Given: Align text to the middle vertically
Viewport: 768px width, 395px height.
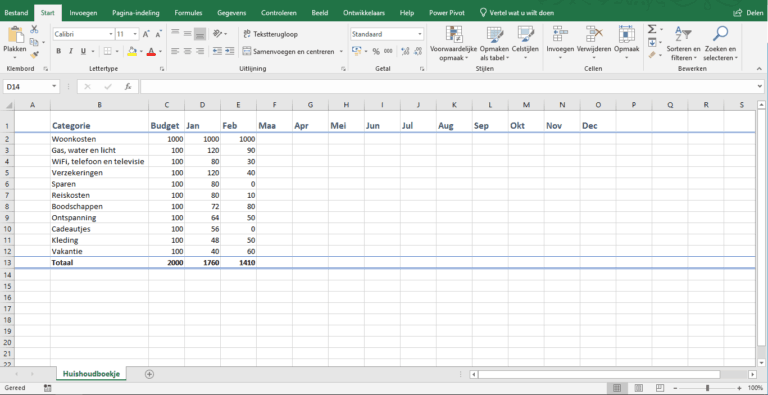Looking at the screenshot, I should point(187,34).
